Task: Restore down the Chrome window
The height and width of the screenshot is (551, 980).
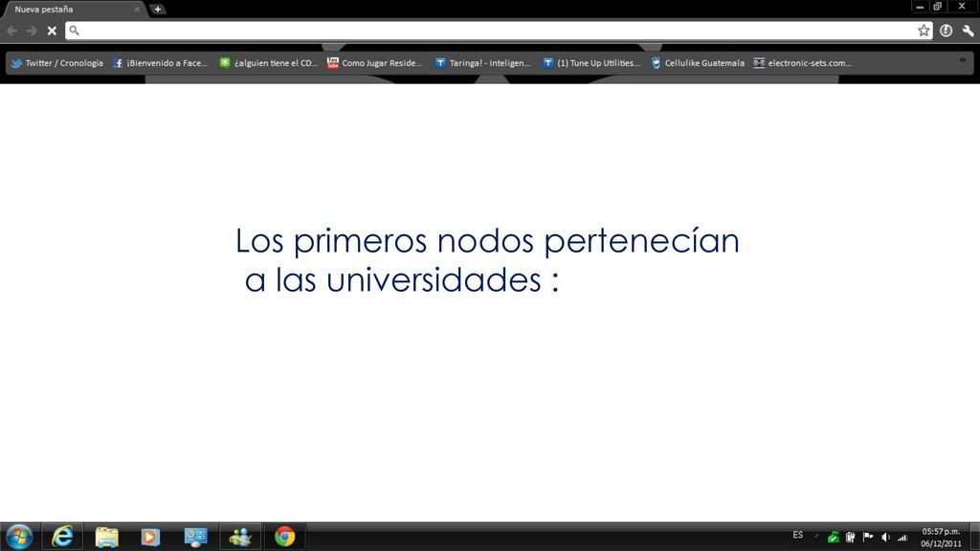Action: pyautogui.click(x=937, y=7)
